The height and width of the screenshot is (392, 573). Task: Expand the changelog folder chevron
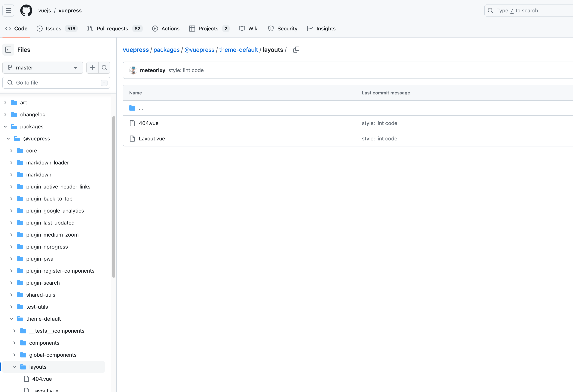(x=5, y=114)
